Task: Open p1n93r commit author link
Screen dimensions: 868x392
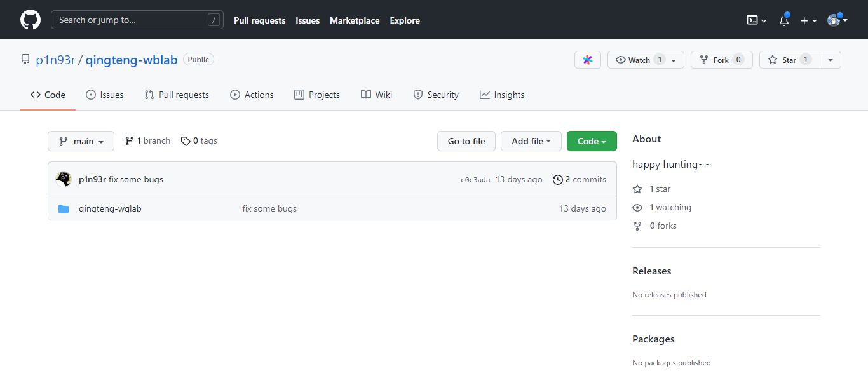Action: pyautogui.click(x=92, y=180)
